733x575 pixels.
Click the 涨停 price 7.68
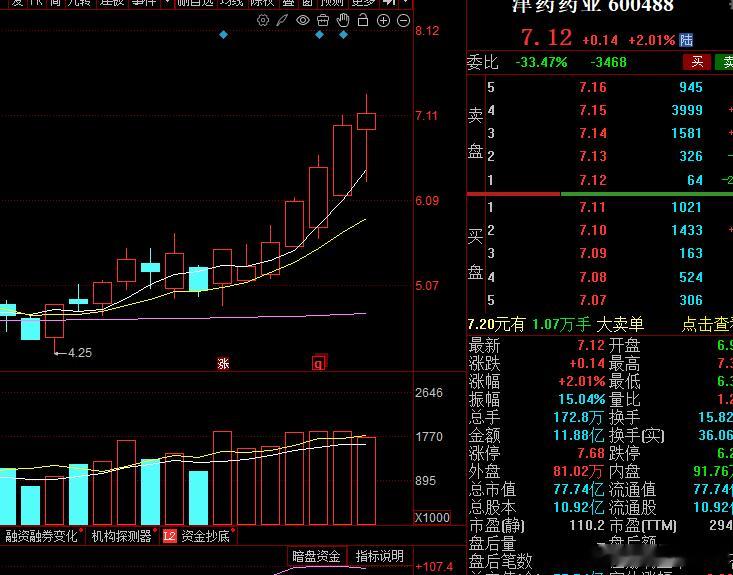point(591,453)
